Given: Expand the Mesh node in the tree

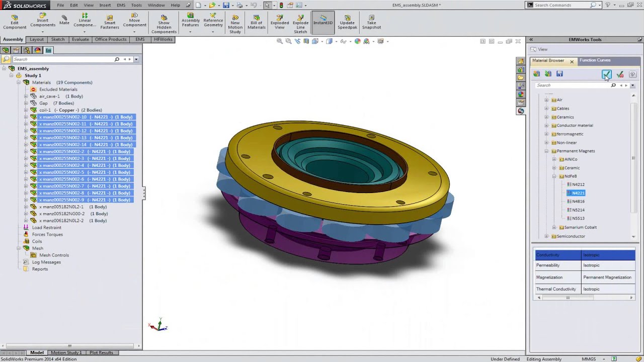Looking at the screenshot, I should click(x=19, y=248).
